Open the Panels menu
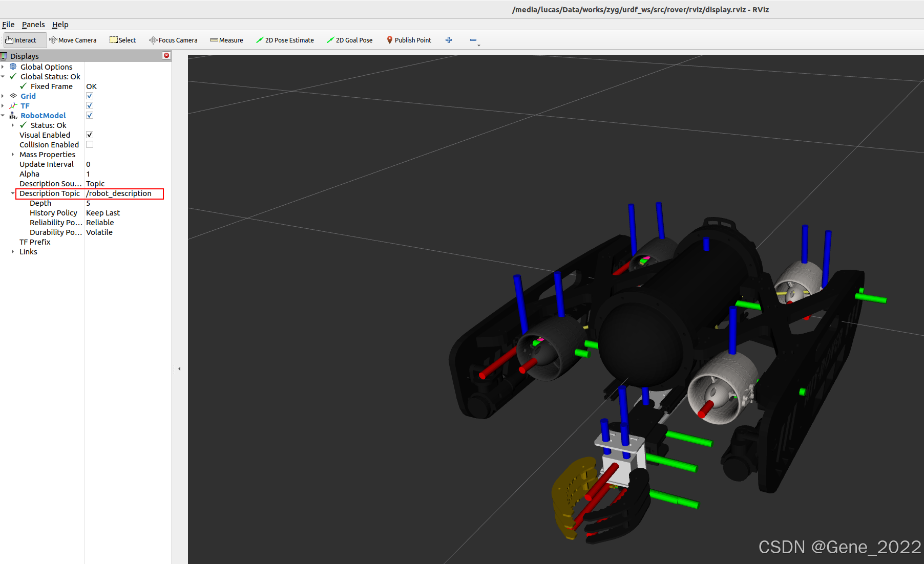This screenshot has width=924, height=564. pos(33,24)
